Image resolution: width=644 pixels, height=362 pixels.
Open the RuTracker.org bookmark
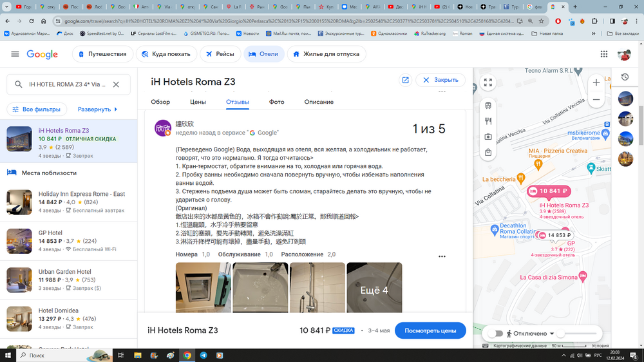(x=429, y=33)
